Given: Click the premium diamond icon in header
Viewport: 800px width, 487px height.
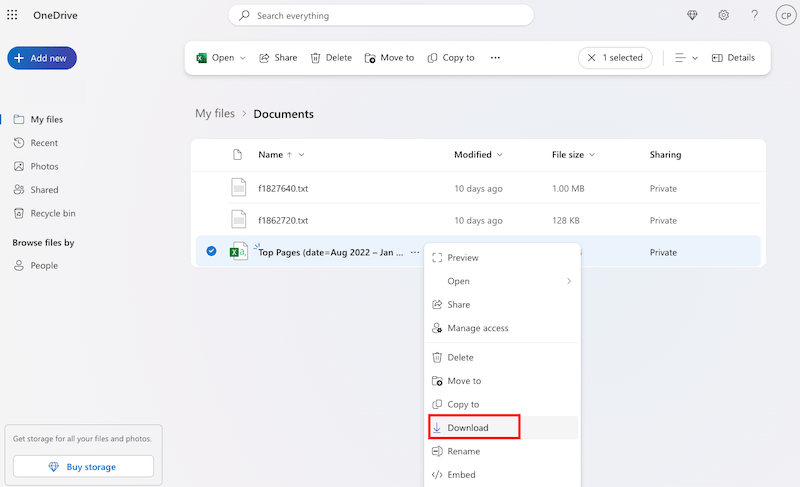Looking at the screenshot, I should click(692, 15).
